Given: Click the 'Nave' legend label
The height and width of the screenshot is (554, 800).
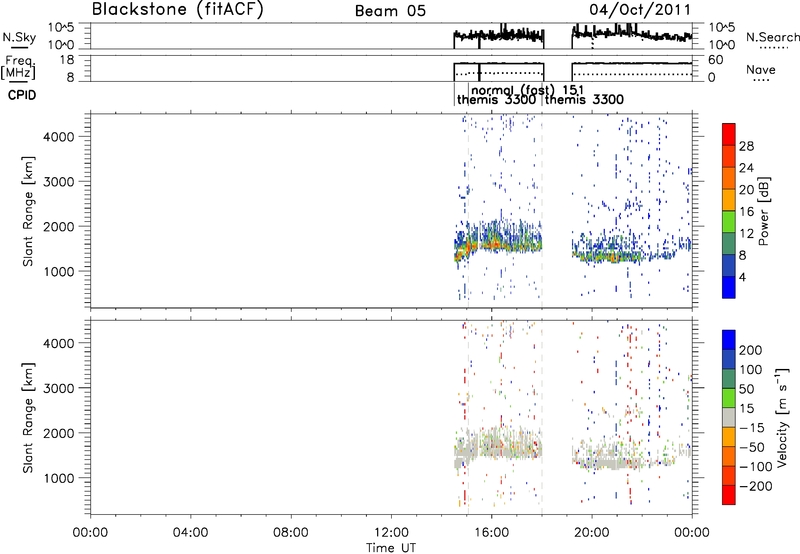Looking at the screenshot, I should coord(761,69).
